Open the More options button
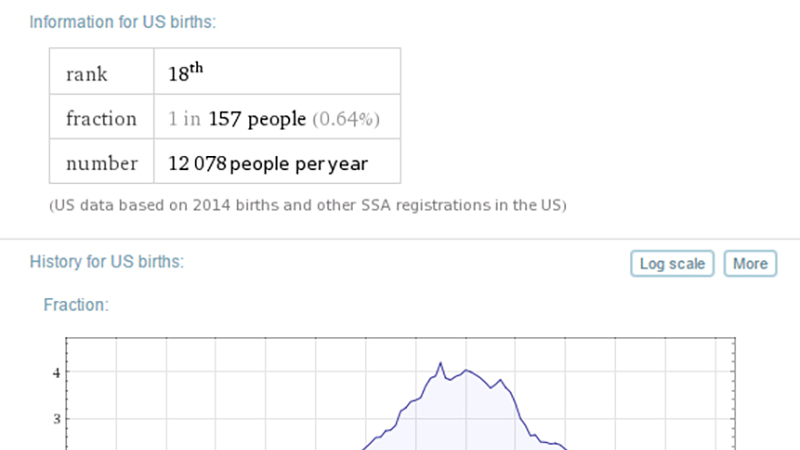 click(x=750, y=264)
